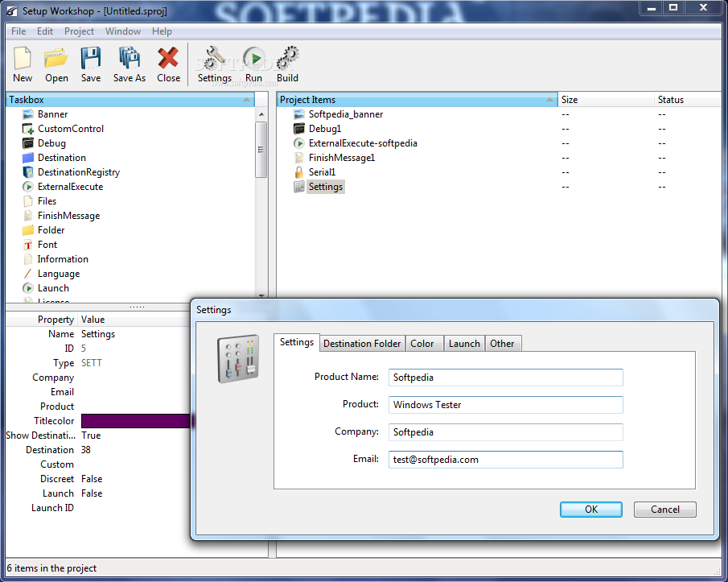Click the Name property value Settings
This screenshot has height=582, width=728.
click(98, 334)
